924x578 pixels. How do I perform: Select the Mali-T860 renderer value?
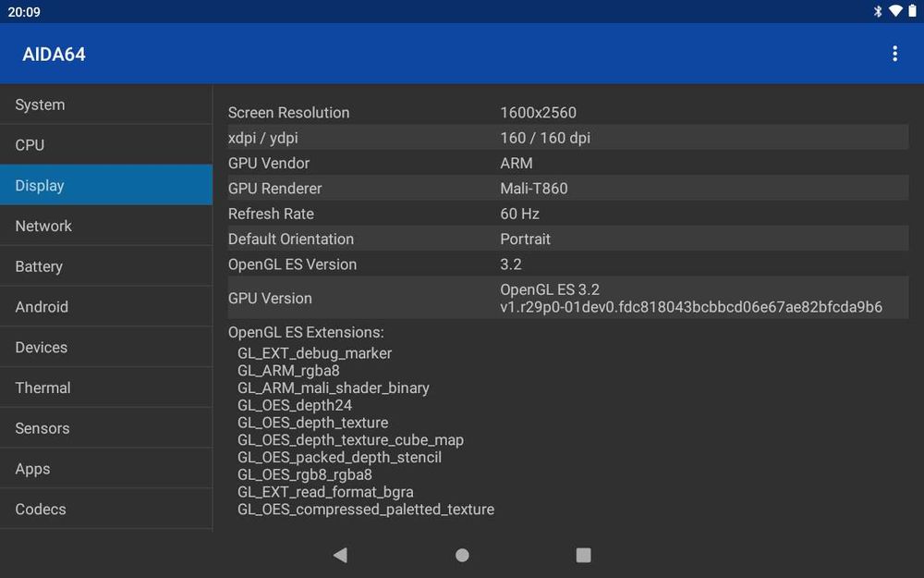[534, 189]
